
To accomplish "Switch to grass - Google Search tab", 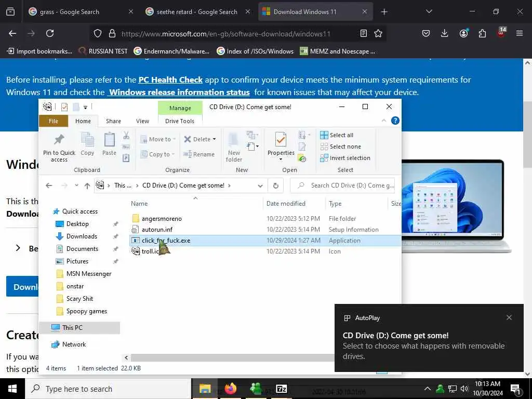I will [x=81, y=12].
